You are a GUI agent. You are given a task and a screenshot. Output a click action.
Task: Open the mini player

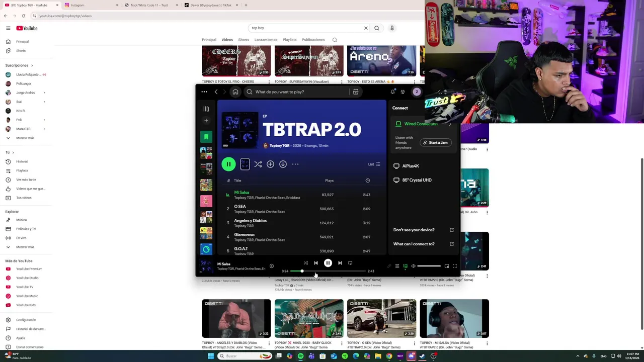446,266
